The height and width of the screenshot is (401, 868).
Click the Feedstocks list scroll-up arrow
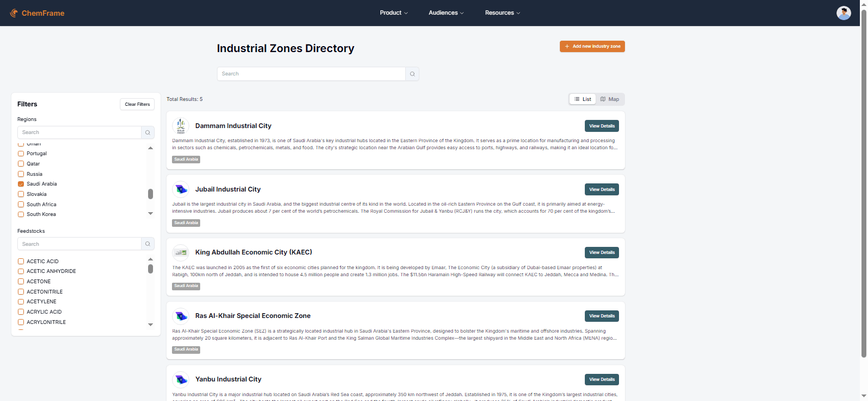coord(150,259)
